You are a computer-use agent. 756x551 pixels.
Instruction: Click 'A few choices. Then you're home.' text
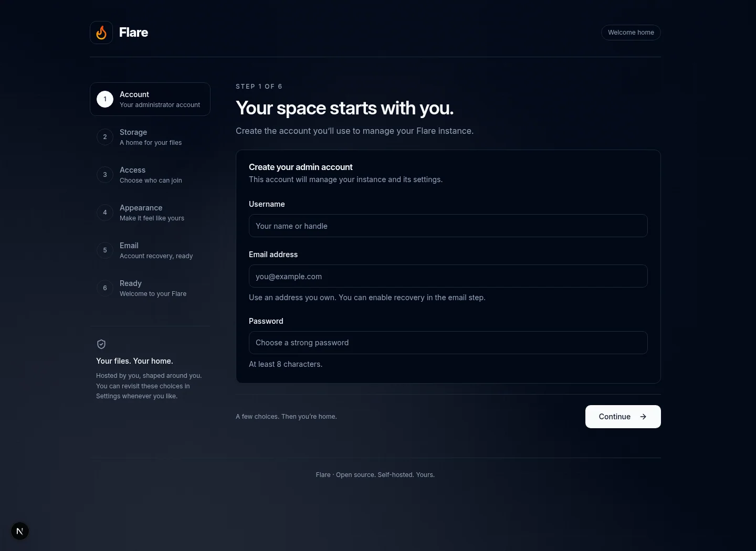[x=286, y=417]
